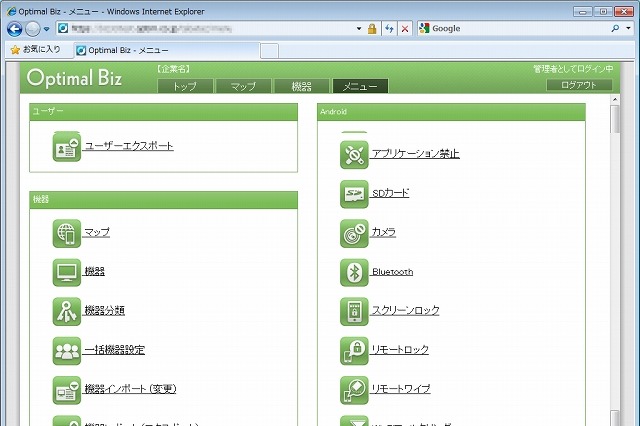Open the 機器分類 link

104,310
